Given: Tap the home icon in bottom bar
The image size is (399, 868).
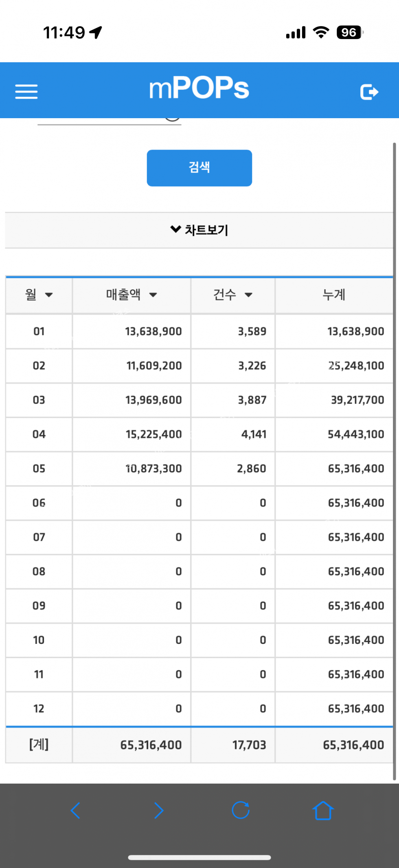Looking at the screenshot, I should click(323, 810).
